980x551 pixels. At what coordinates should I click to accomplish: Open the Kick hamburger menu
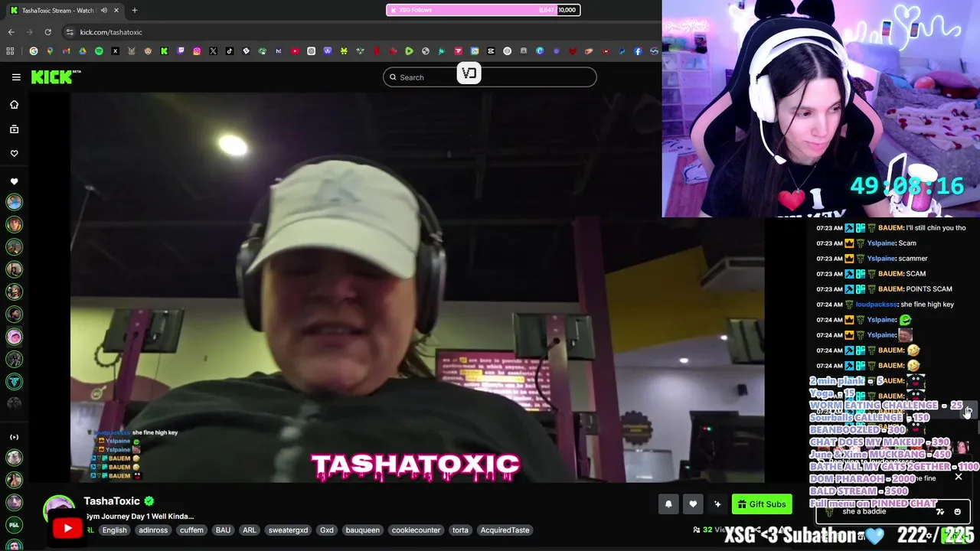tap(16, 77)
